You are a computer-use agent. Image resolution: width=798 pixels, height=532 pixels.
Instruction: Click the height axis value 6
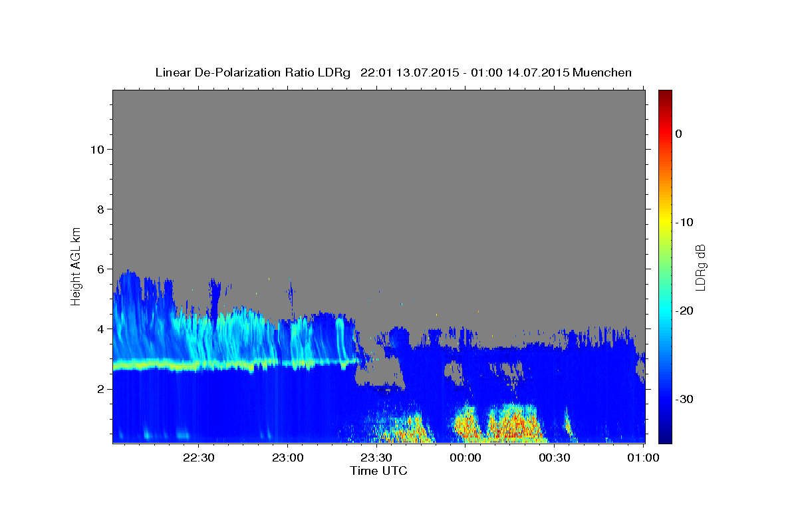(100, 269)
